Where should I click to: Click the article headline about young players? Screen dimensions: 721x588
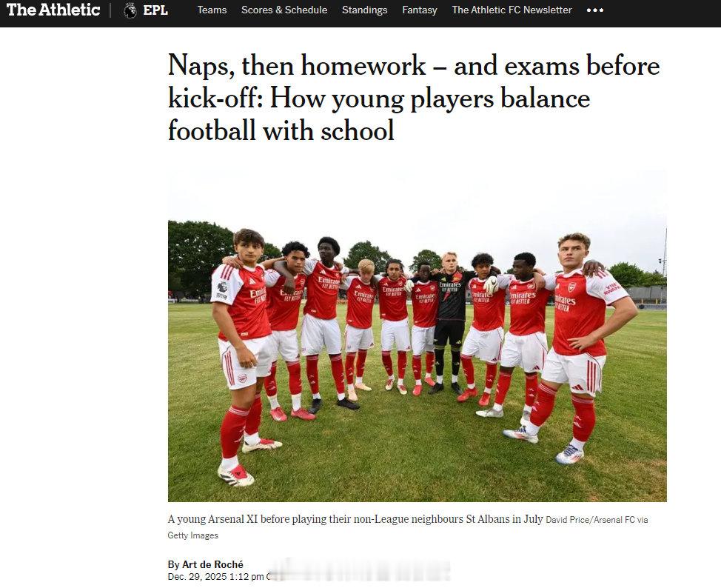click(414, 98)
